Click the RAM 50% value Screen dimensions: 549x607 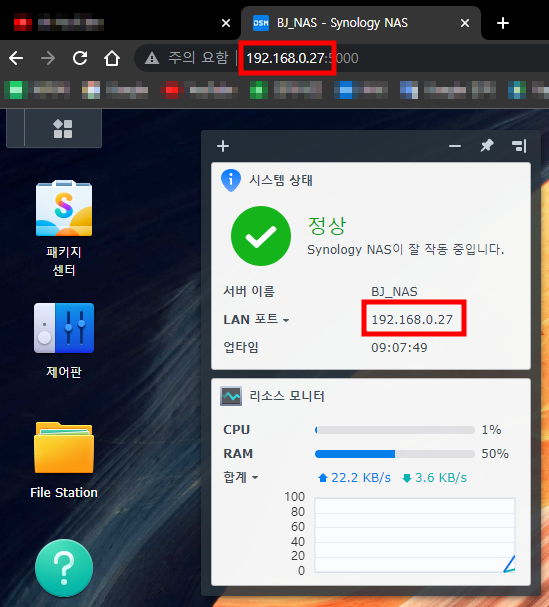click(495, 454)
